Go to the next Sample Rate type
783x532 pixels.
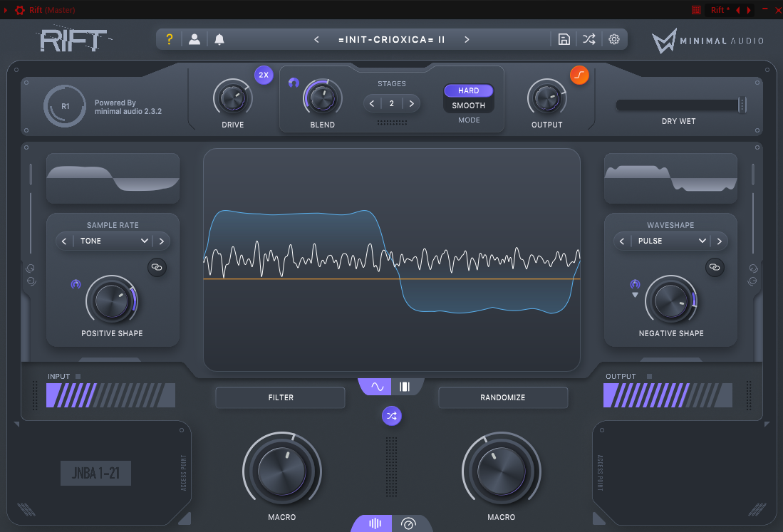(x=161, y=241)
